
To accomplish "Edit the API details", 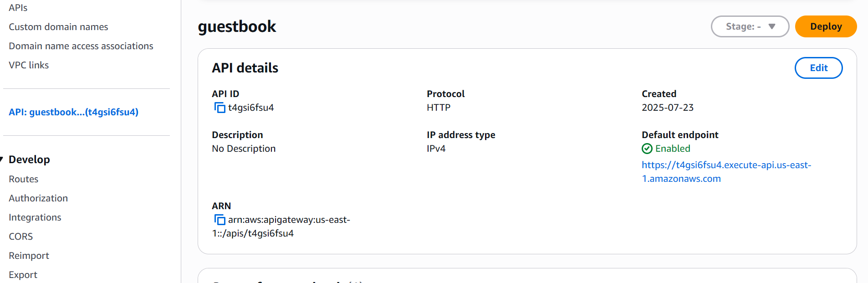I will pyautogui.click(x=818, y=68).
